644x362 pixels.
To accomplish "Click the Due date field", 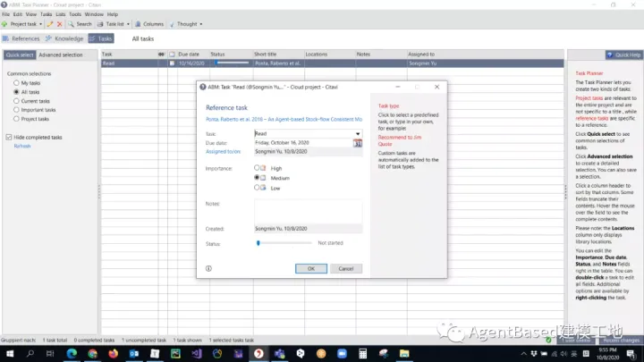I will click(x=303, y=143).
